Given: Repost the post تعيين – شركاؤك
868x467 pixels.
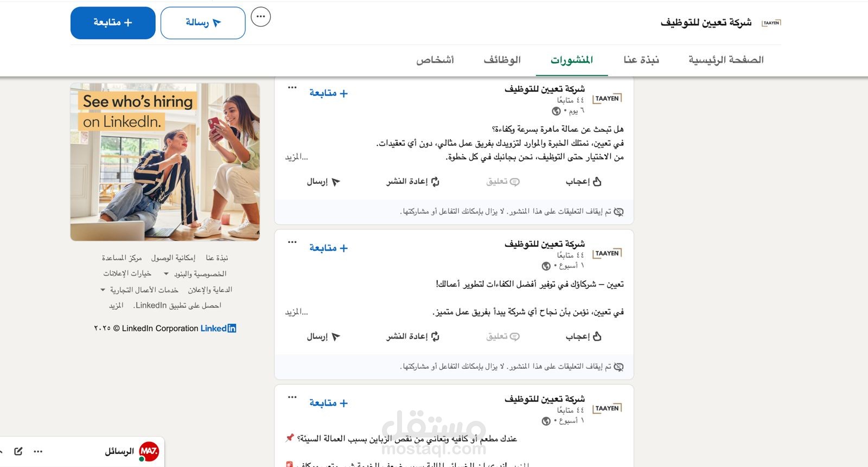Looking at the screenshot, I should pos(413,336).
